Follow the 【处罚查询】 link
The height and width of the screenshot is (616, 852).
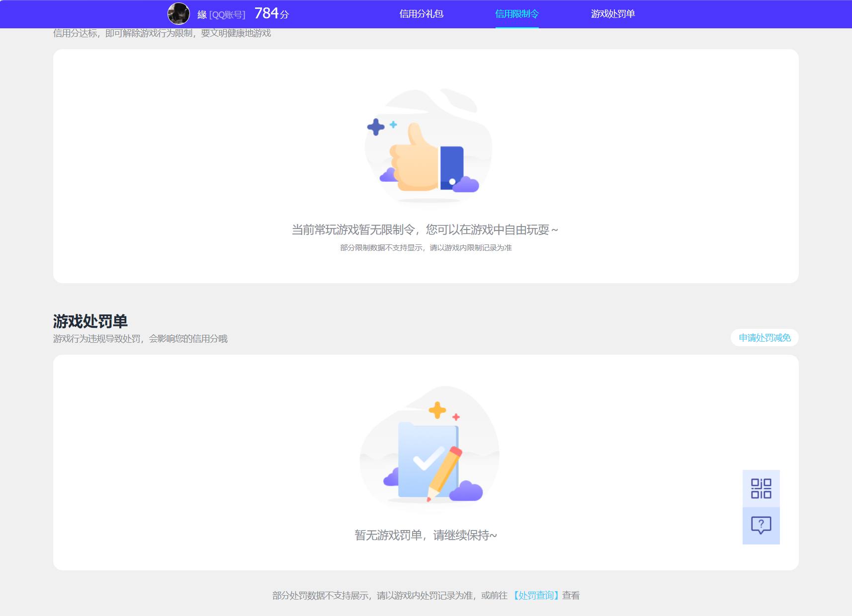[536, 595]
